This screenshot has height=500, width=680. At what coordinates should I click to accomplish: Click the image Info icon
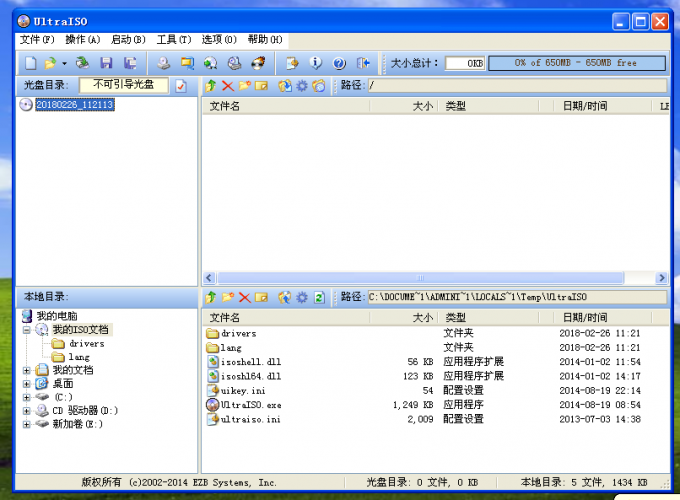(x=316, y=63)
